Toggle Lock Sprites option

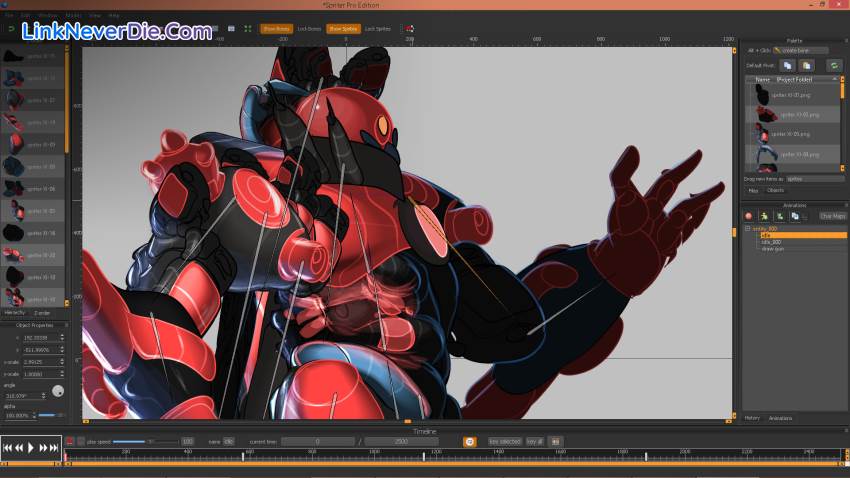pyautogui.click(x=377, y=29)
